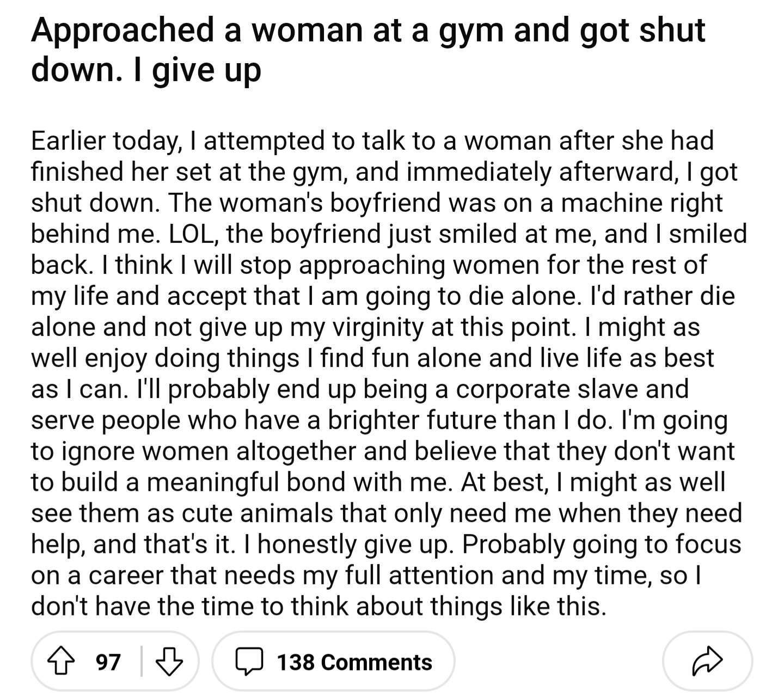
Task: Open the 138 Comments thread
Action: click(333, 662)
